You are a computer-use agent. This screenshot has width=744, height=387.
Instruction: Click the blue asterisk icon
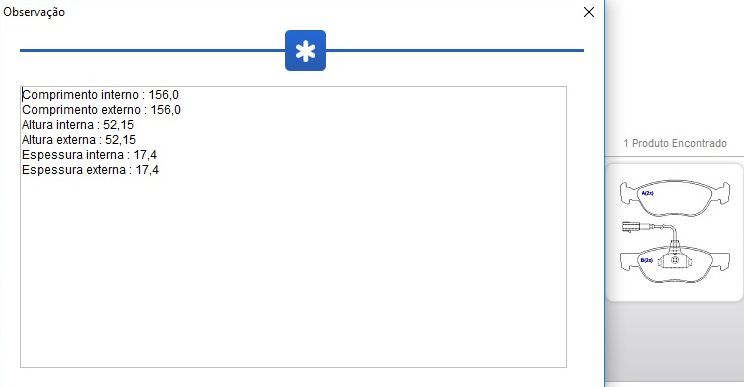[x=305, y=51]
